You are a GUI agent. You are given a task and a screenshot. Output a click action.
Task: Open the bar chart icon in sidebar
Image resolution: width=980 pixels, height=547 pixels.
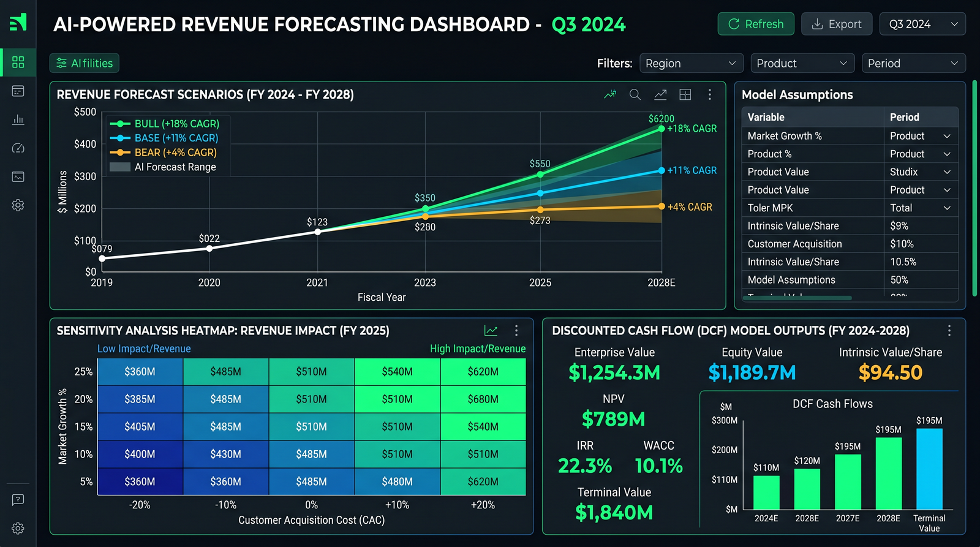pyautogui.click(x=18, y=119)
